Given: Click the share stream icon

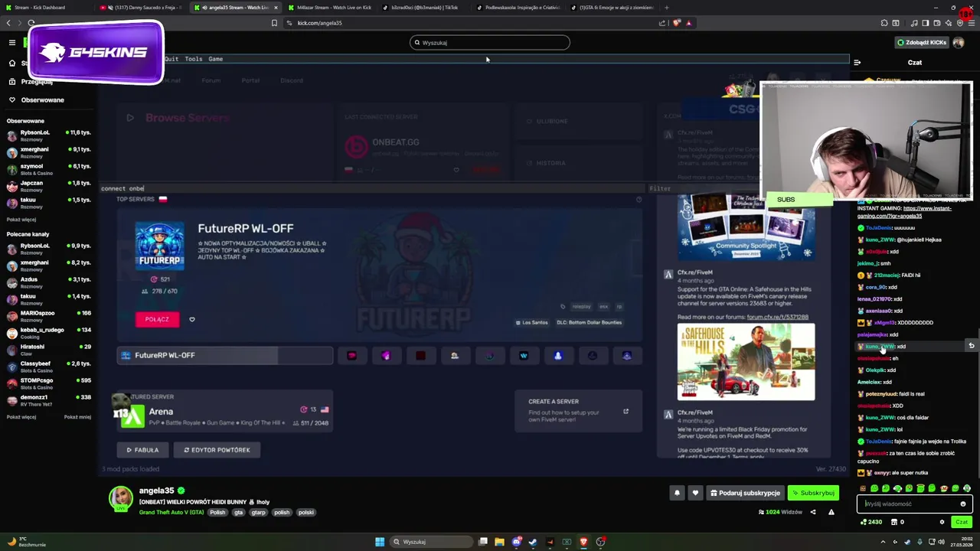Looking at the screenshot, I should (x=813, y=512).
